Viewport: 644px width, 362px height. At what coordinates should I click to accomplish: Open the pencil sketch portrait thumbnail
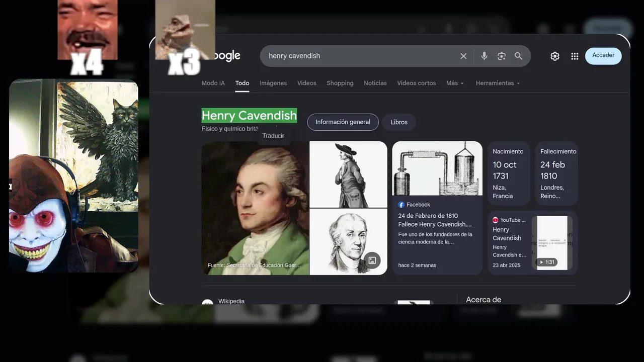[x=348, y=242]
